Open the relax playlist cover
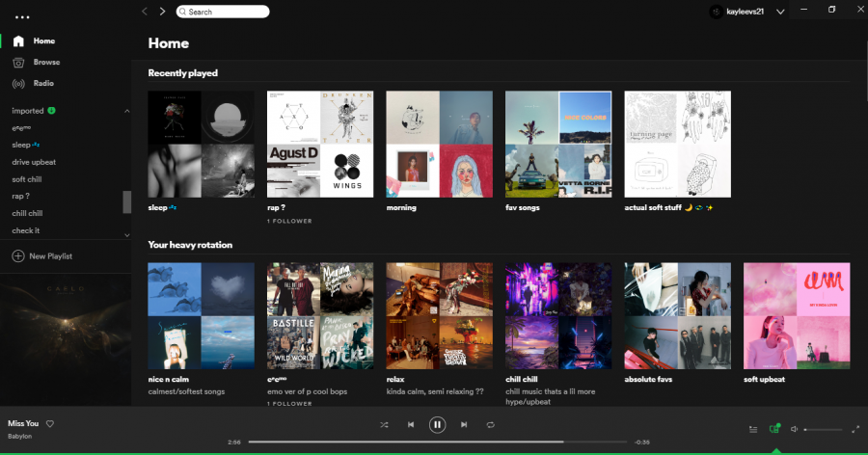Screen dimensions: 868x455 (x=439, y=315)
